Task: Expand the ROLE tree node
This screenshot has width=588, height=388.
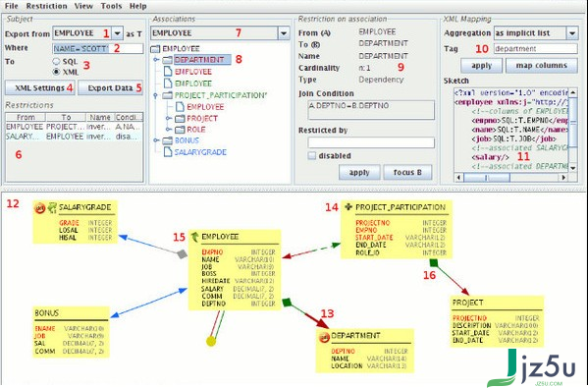Action: tap(169, 130)
